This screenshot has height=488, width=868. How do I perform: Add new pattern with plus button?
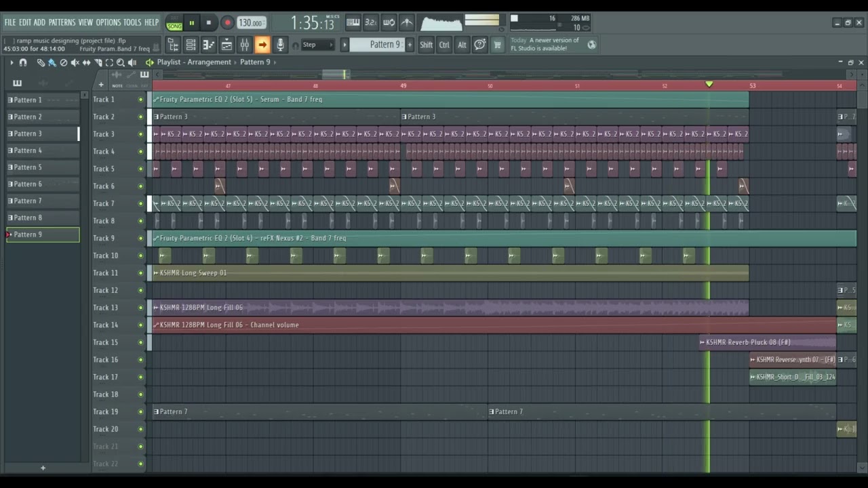(x=410, y=45)
